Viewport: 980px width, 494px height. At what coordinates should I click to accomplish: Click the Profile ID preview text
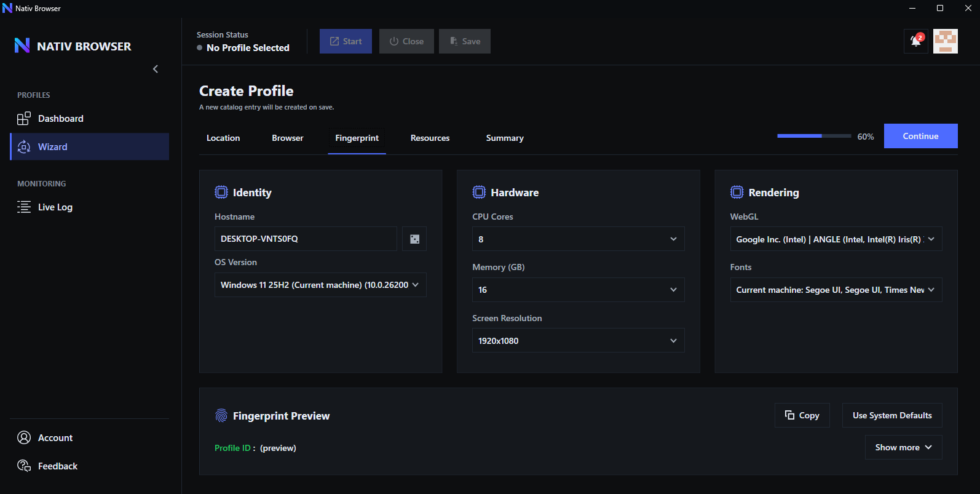(x=255, y=448)
